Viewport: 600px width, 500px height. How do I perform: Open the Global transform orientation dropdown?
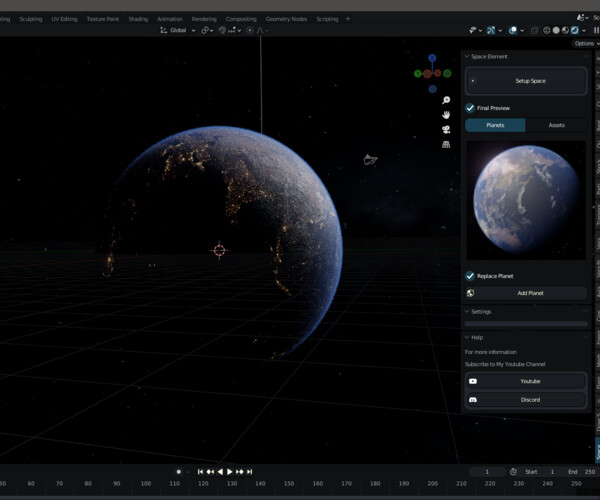tap(178, 30)
